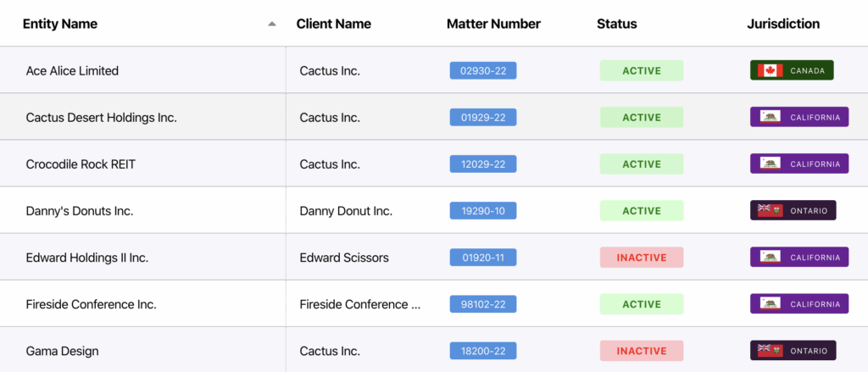Select the Gama Design entity name

click(62, 351)
